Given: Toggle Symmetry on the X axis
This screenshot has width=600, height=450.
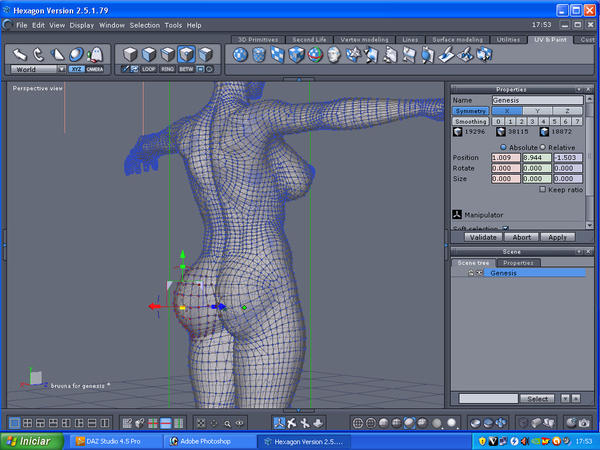Looking at the screenshot, I should click(x=506, y=111).
